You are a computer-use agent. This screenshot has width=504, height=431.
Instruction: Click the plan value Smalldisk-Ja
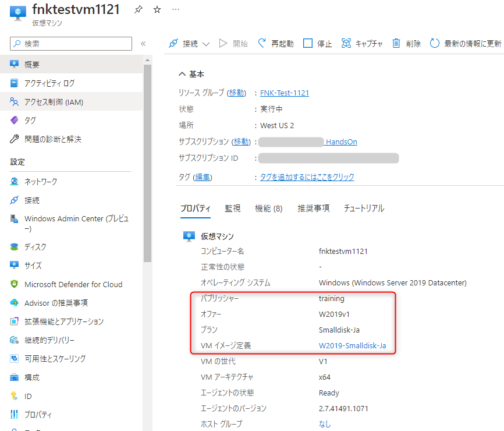pos(339,330)
